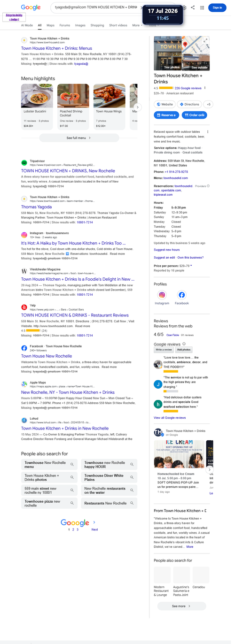Advance the menu highlights carousel arrow
Image resolution: width=235 pixels, height=644 pixels.
click(x=137, y=107)
